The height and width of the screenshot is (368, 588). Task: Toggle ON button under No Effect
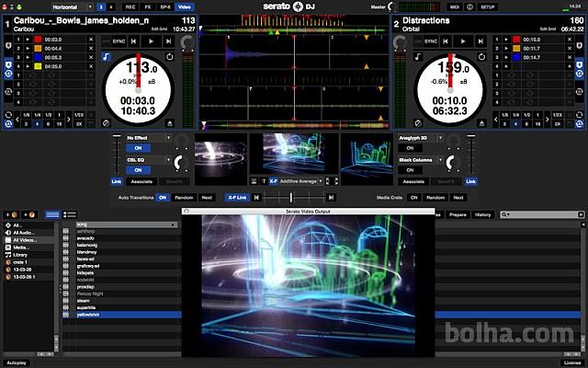[x=138, y=148]
